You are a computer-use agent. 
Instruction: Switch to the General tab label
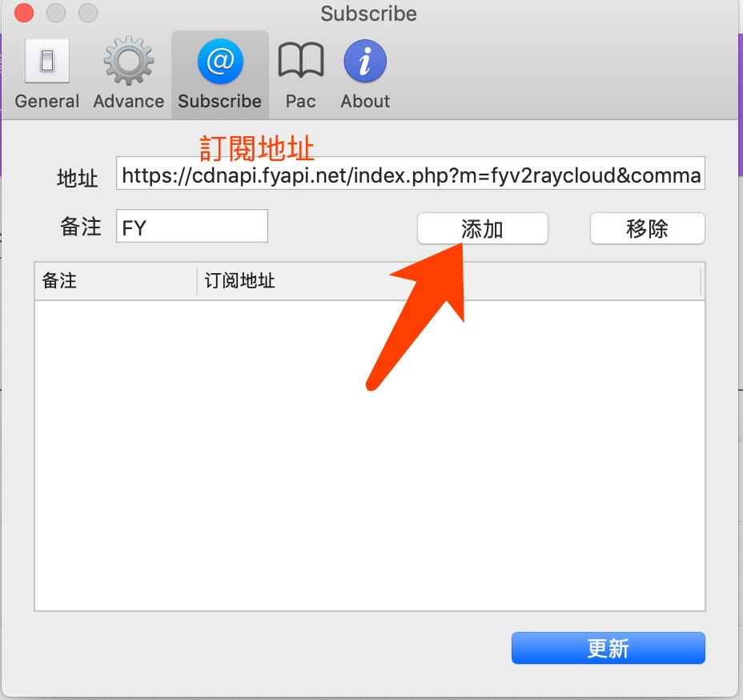pos(47,101)
